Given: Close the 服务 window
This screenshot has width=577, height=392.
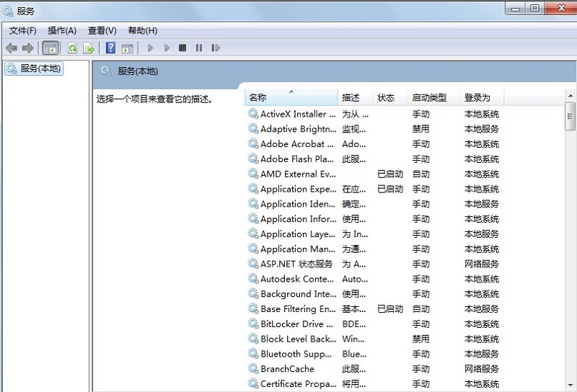Looking at the screenshot, I should point(561,8).
